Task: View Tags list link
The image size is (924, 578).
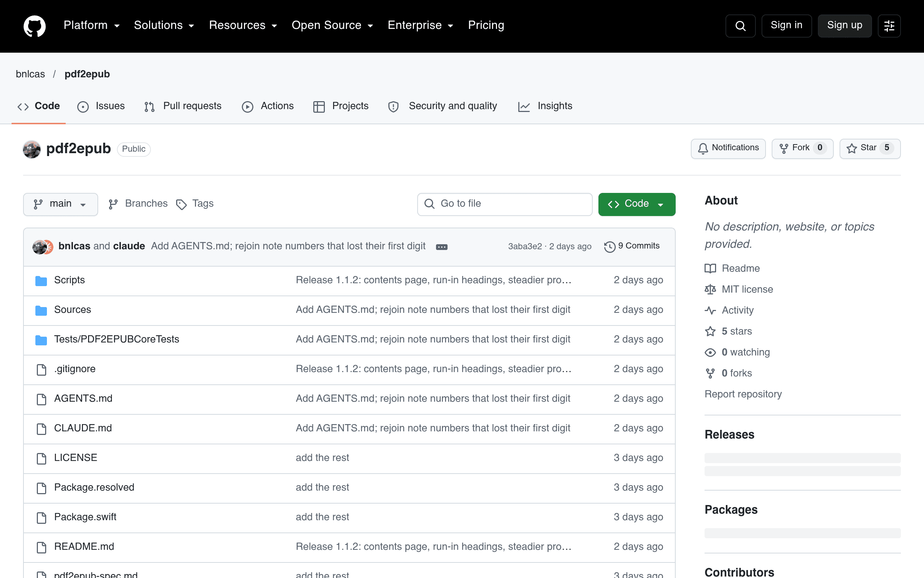Action: 195,204
